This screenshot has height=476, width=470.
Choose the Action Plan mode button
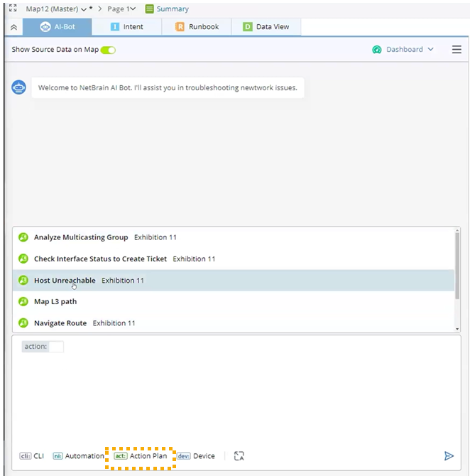141,456
